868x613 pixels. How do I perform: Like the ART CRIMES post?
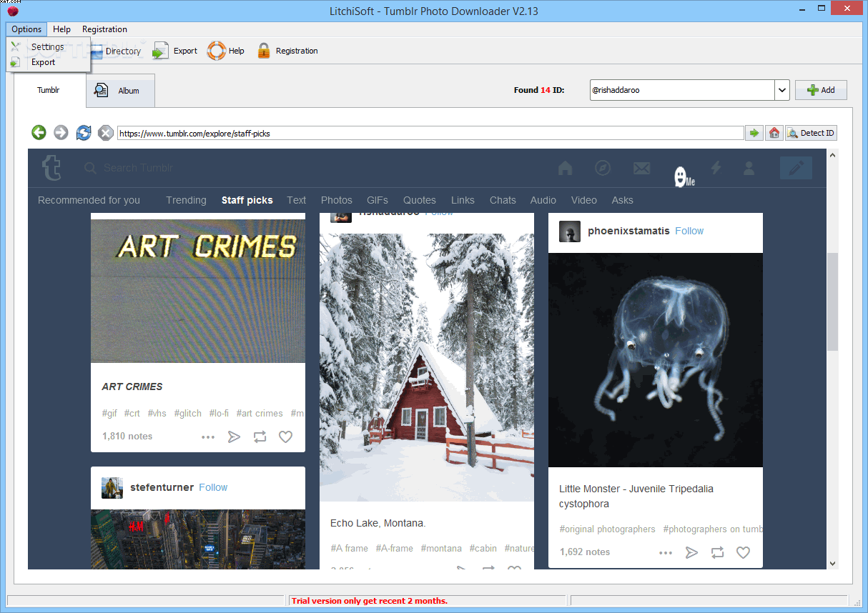285,437
